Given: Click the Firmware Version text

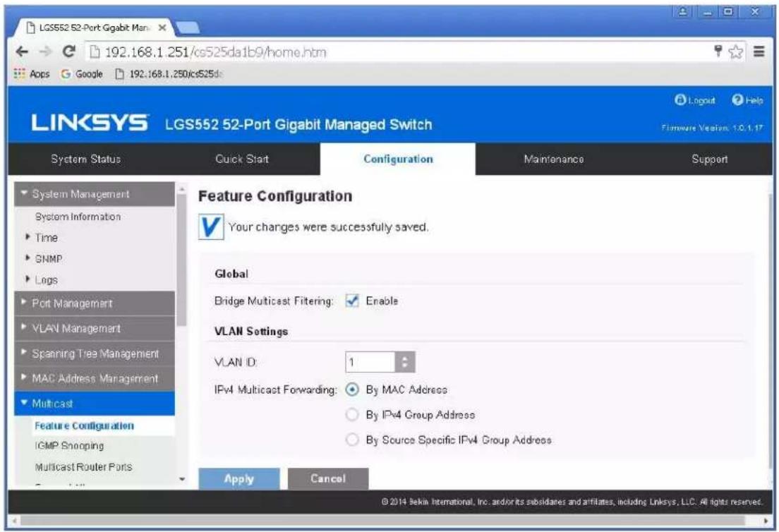Looking at the screenshot, I should pyautogui.click(x=712, y=128).
